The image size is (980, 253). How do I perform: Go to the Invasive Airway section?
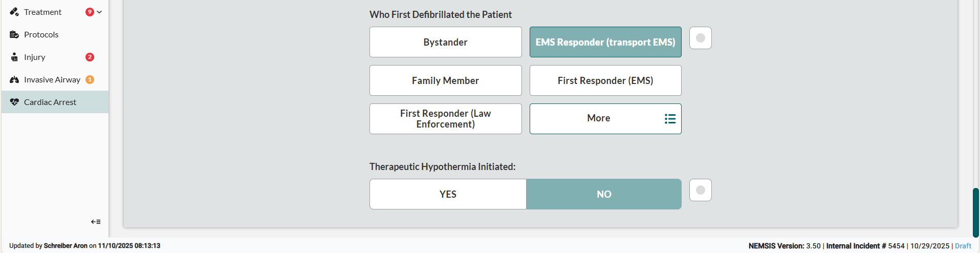(x=52, y=79)
